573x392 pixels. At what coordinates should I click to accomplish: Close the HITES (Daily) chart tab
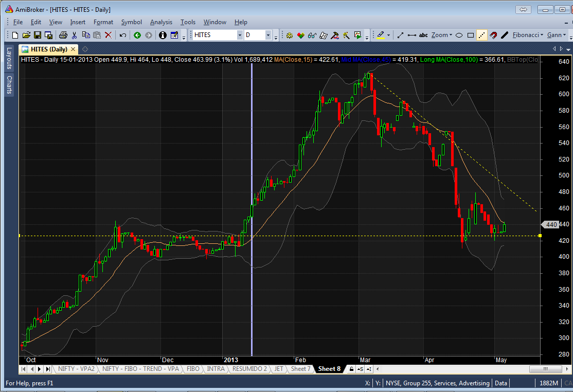pos(73,49)
